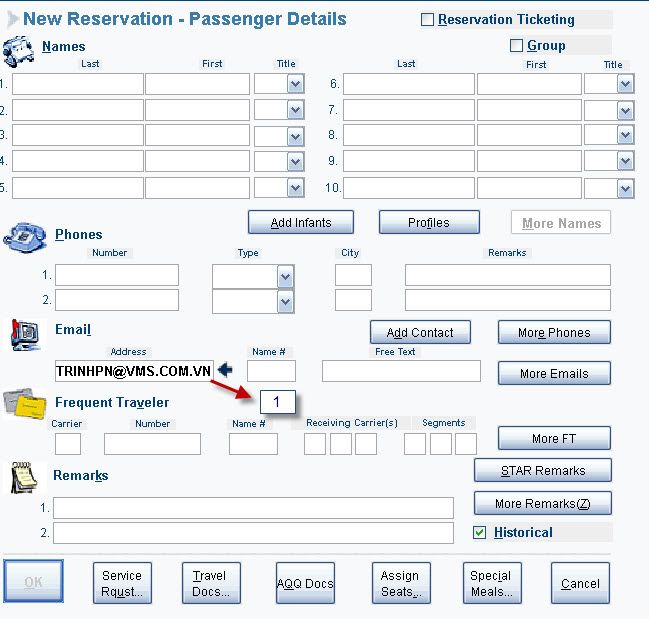
Task: Open Assign Seats dialog
Action: (x=400, y=583)
